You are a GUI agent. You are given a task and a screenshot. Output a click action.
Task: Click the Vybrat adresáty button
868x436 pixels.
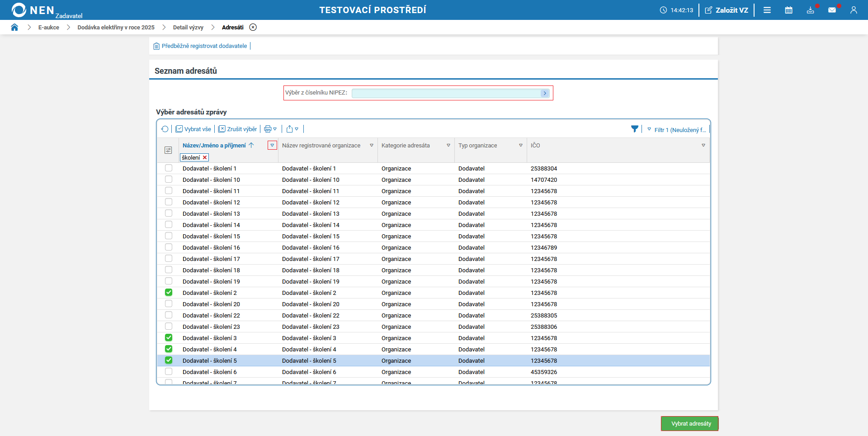(x=690, y=424)
